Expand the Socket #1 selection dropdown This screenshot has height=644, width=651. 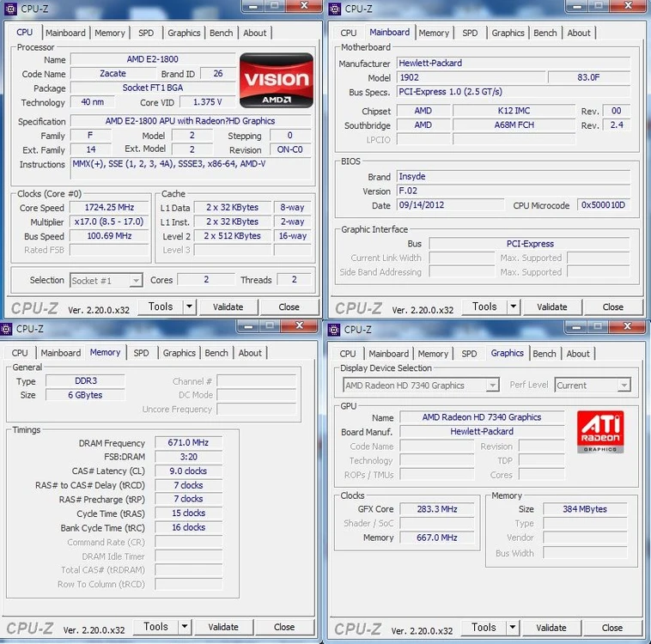(x=136, y=281)
